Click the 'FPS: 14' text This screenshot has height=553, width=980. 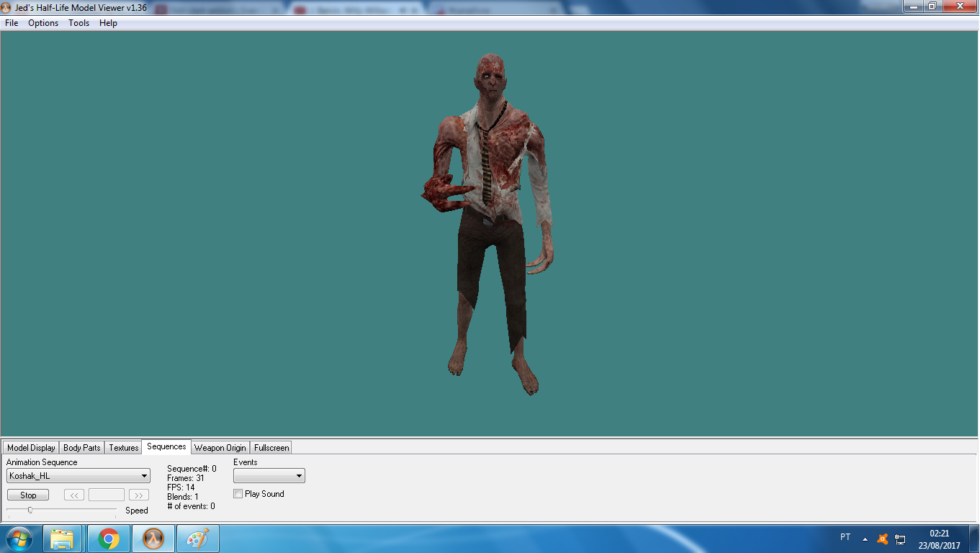pos(181,487)
